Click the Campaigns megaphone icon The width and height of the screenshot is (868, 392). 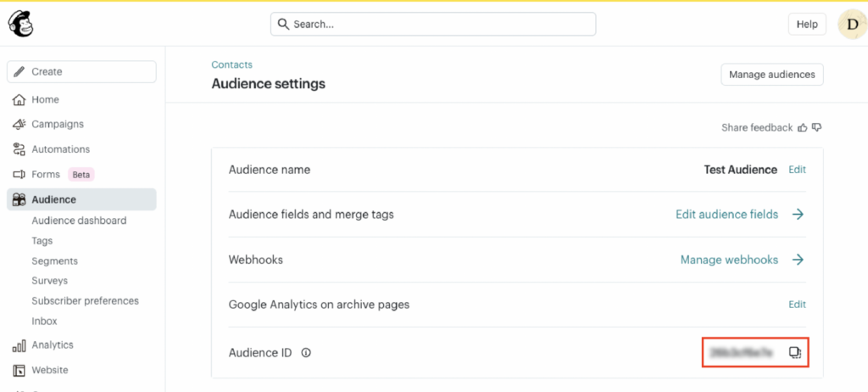19,124
